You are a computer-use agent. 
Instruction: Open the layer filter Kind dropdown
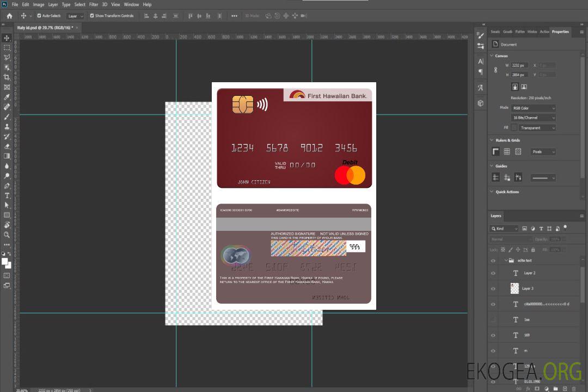point(504,229)
